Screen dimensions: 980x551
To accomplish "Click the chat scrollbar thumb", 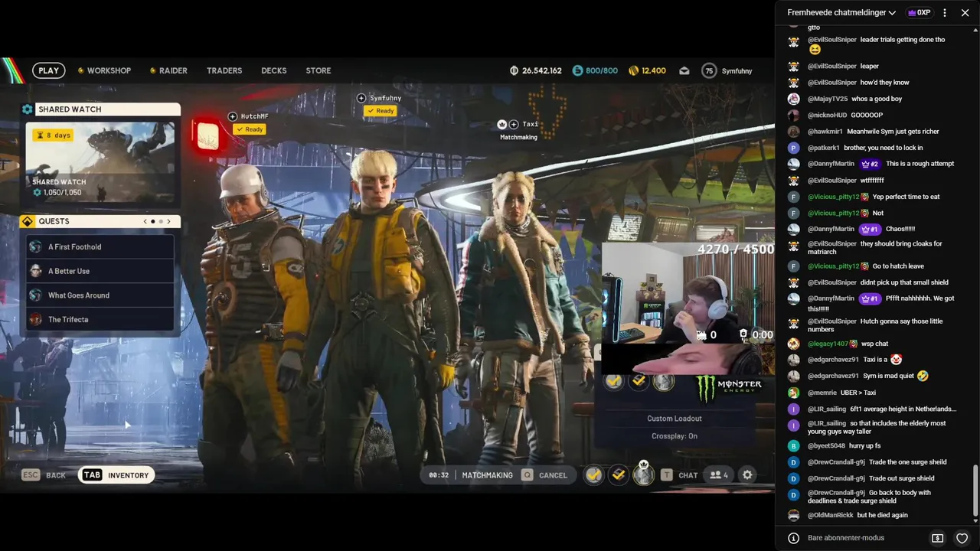I will pos(975,489).
